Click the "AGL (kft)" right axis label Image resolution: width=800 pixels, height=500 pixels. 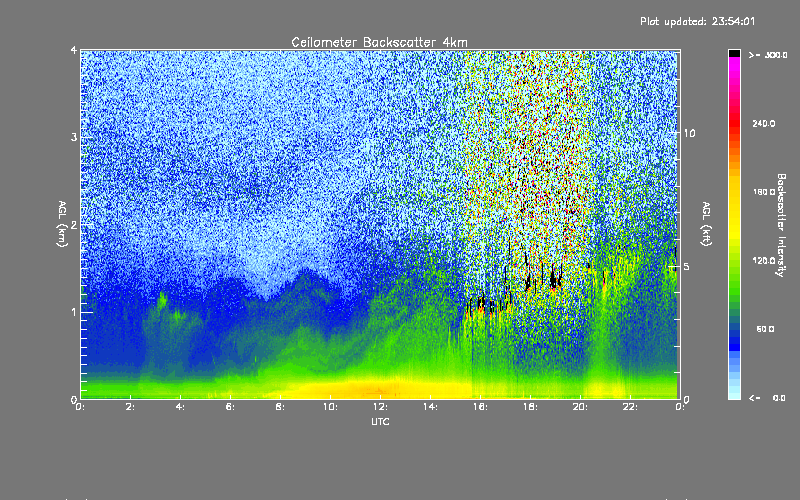pyautogui.click(x=706, y=224)
